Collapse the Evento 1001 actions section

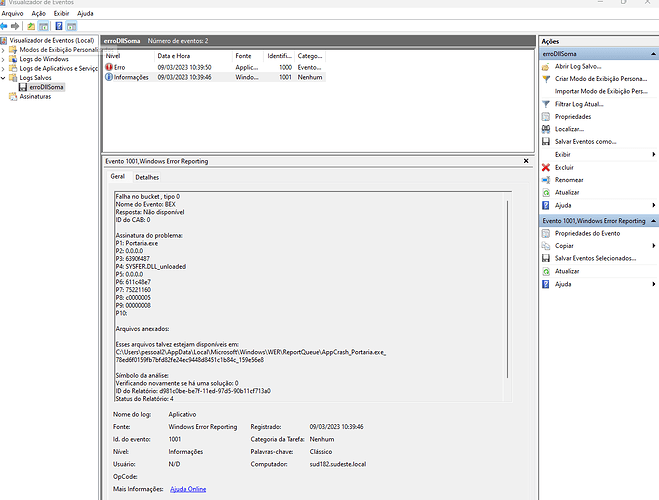tap(653, 221)
